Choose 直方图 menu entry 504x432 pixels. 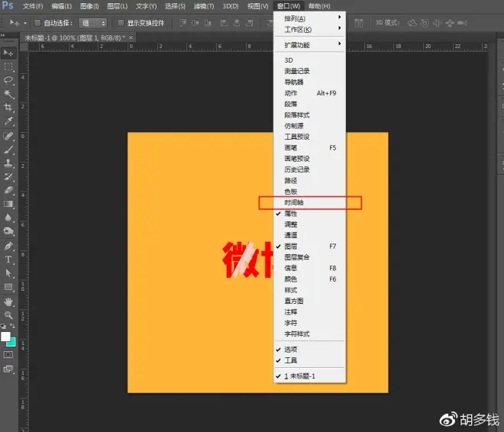[x=310, y=301]
